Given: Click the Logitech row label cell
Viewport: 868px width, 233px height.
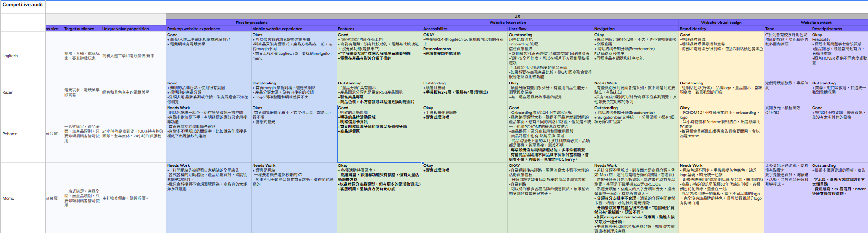Looking at the screenshot, I should pyautogui.click(x=23, y=56).
